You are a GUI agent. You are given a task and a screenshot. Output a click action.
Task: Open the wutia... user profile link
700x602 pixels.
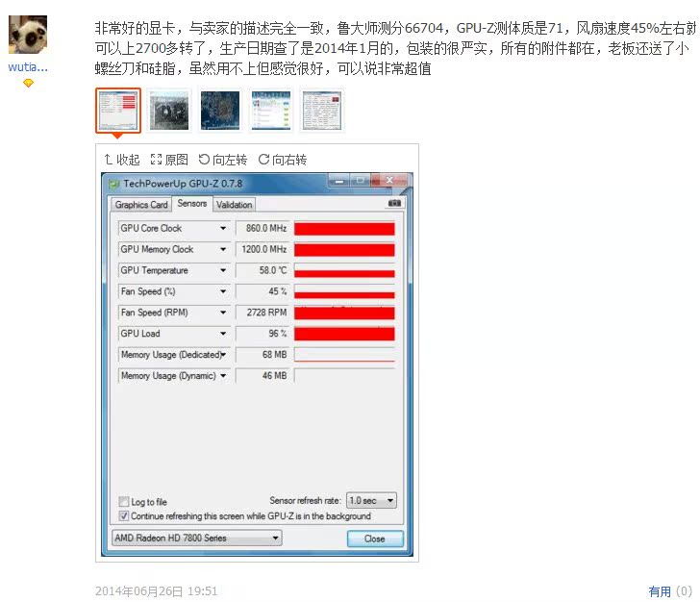click(x=28, y=67)
